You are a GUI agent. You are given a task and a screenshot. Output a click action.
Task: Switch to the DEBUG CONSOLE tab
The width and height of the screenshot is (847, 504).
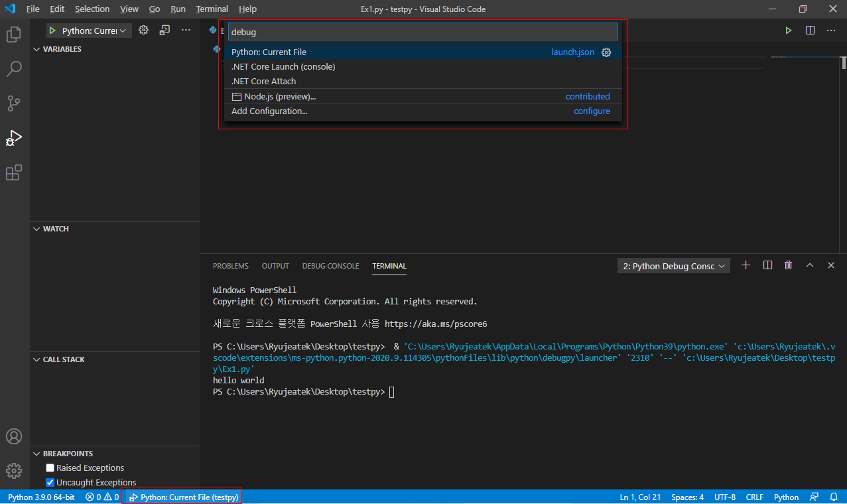(330, 266)
